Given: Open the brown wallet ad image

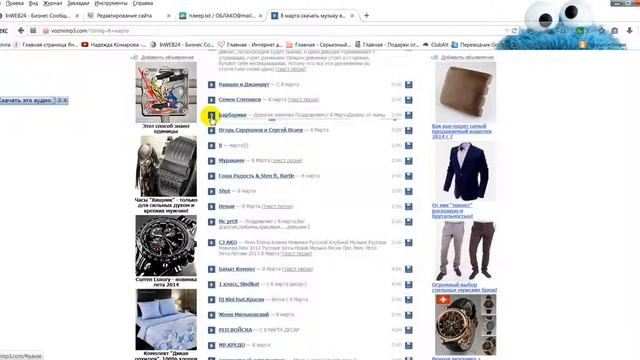Looking at the screenshot, I should point(465,92).
